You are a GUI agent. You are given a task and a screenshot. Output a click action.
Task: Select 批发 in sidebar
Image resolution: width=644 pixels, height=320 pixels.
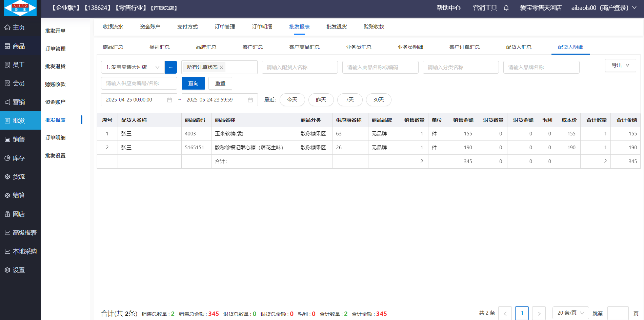(x=20, y=120)
